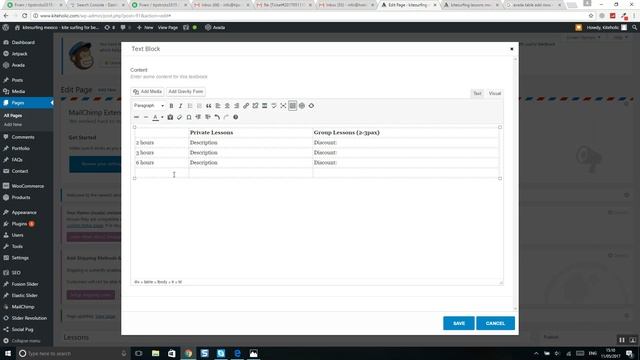
Task: Align text left
Action: 218,106
